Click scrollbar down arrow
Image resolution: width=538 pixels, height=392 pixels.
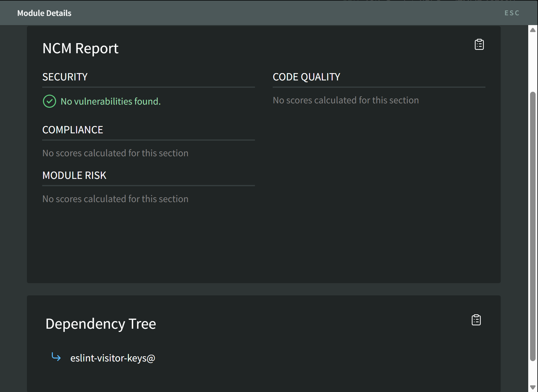coord(533,387)
